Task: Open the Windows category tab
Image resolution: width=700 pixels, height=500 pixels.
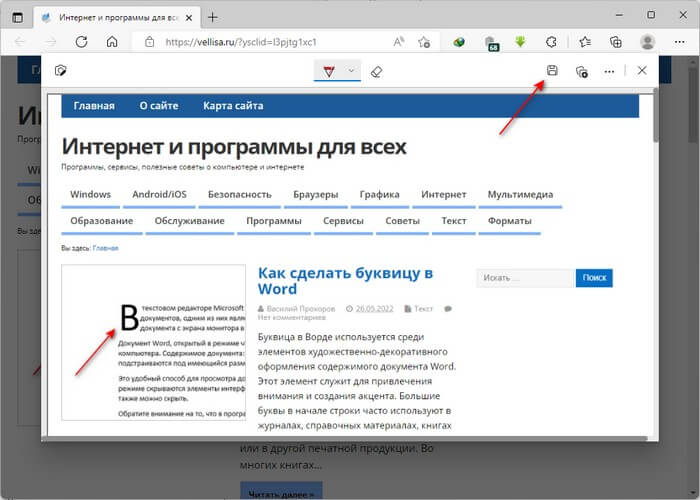Action: [x=91, y=195]
